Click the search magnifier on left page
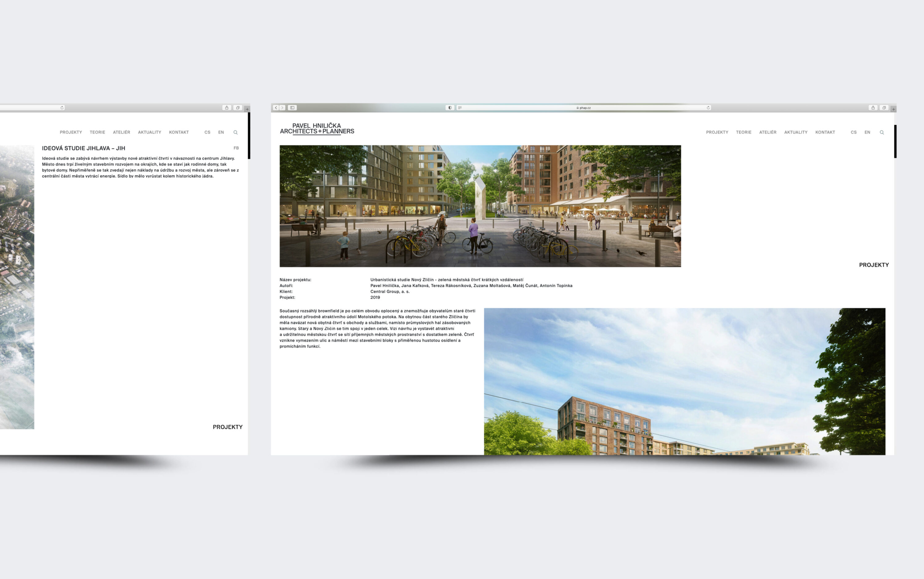Screen dimensions: 924x579 235,133
